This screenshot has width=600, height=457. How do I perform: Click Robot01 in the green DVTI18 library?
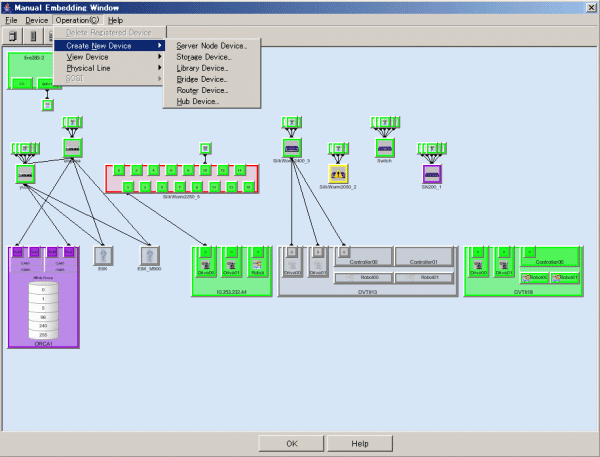565,277
